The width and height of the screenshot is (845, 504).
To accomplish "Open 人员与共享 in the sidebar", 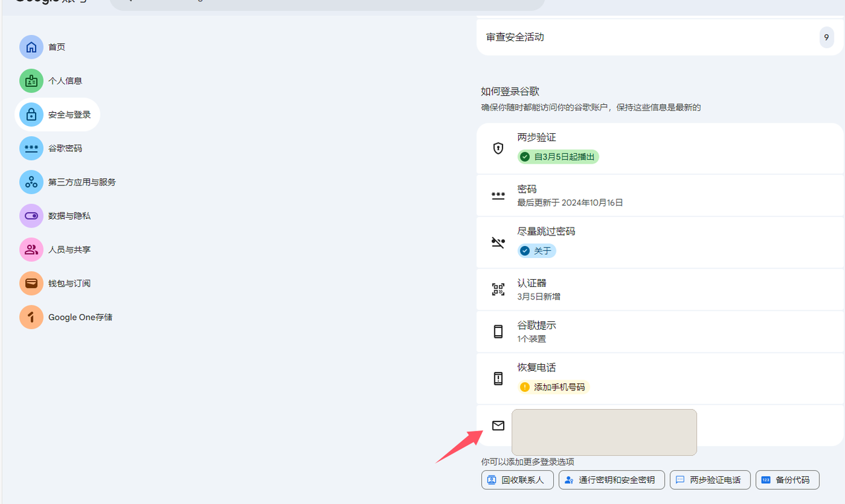I will (69, 249).
